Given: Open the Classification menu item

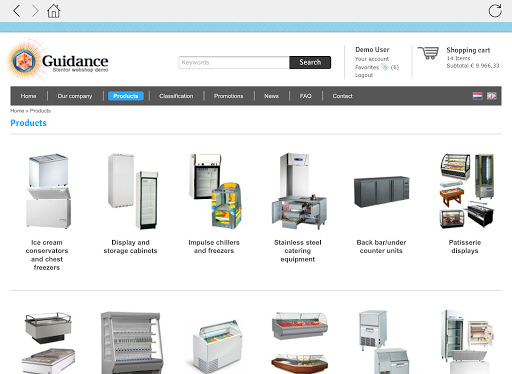Looking at the screenshot, I should (176, 96).
